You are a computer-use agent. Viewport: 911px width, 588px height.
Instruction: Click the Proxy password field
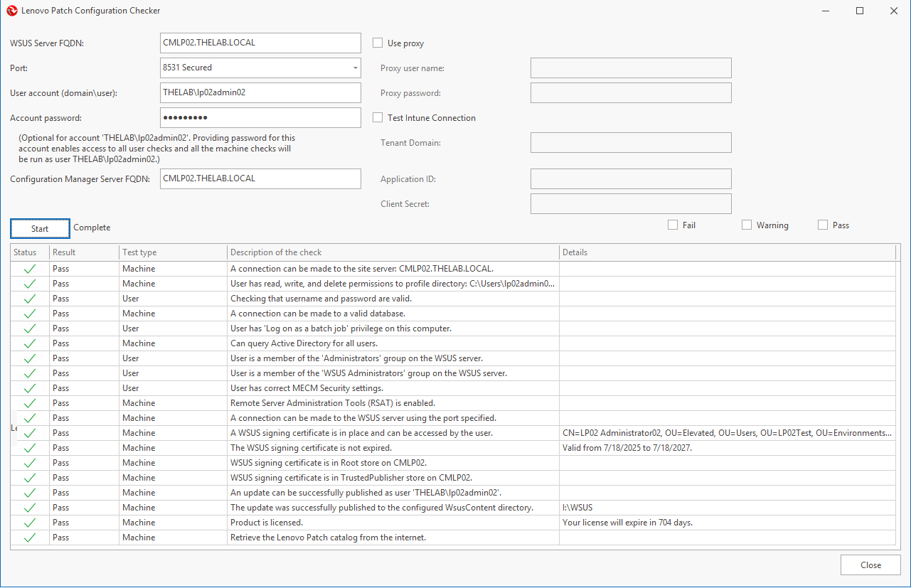[631, 93]
